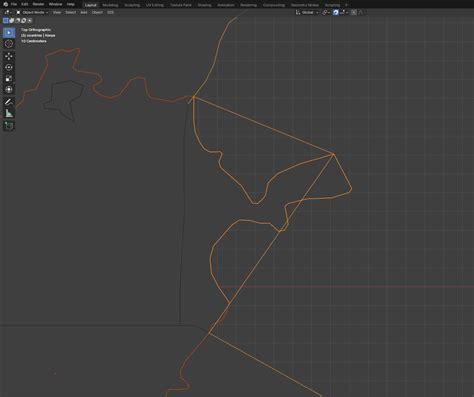Switch to the Compositing workspace tab
This screenshot has width=474, height=397.
274,5
